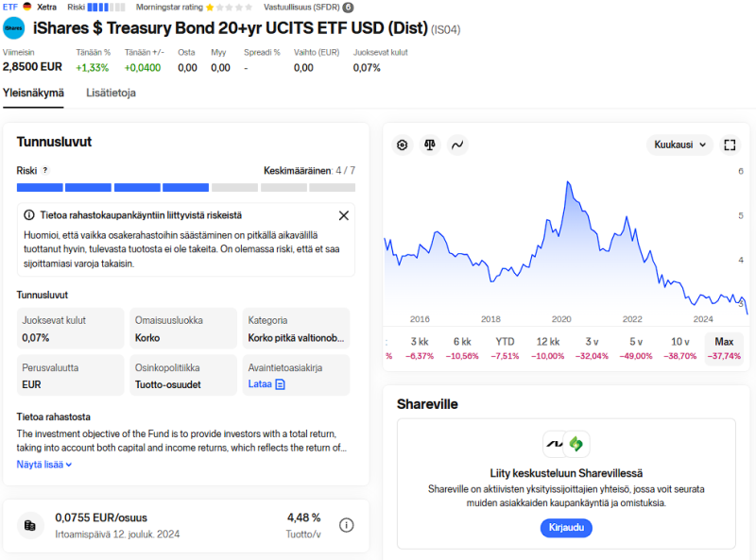The image size is (756, 560).
Task: Click the Keskimääräinen 4 / 7 risk label
Action: point(310,170)
